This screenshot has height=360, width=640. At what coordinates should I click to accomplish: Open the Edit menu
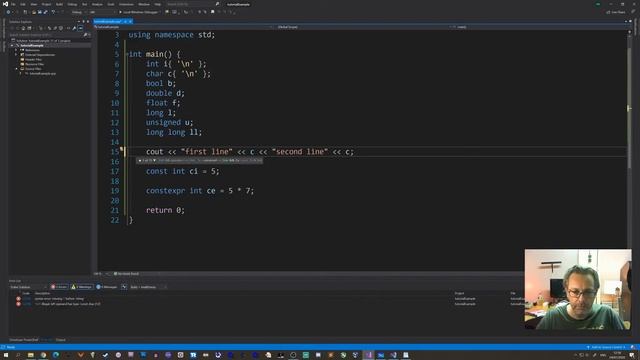[23, 4]
